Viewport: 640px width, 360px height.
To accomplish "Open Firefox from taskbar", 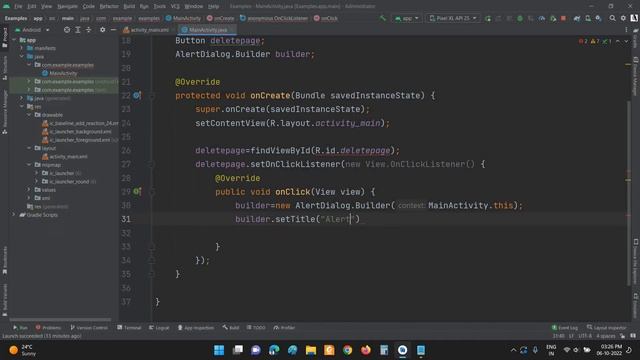I will (x=366, y=350).
